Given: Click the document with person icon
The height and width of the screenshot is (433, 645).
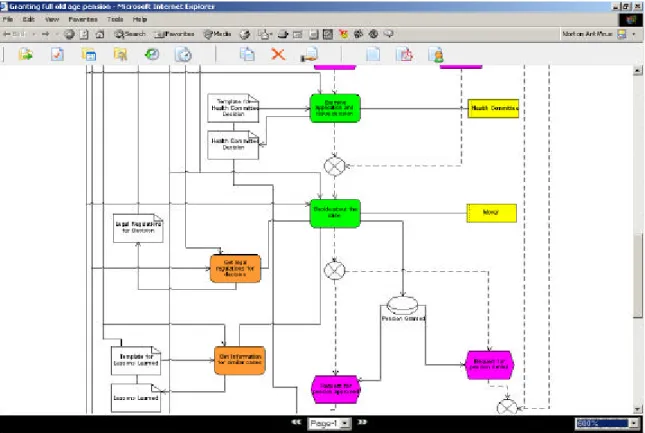Looking at the screenshot, I should click(x=436, y=54).
